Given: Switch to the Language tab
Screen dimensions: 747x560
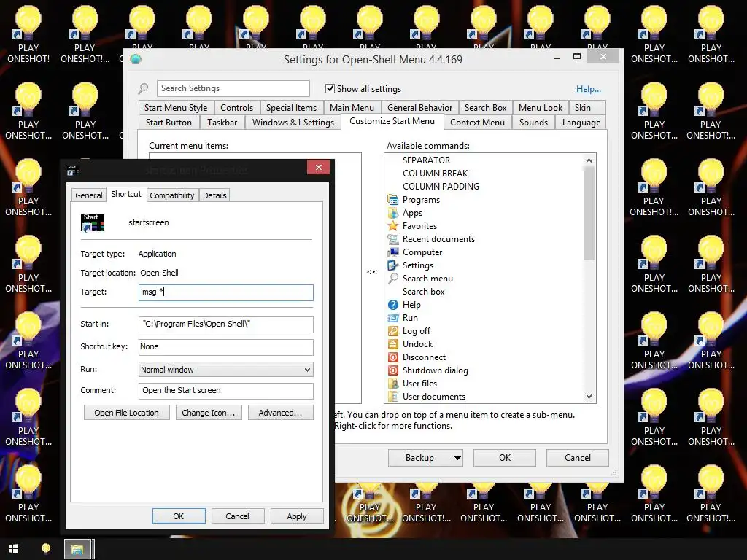Looking at the screenshot, I should (x=581, y=122).
